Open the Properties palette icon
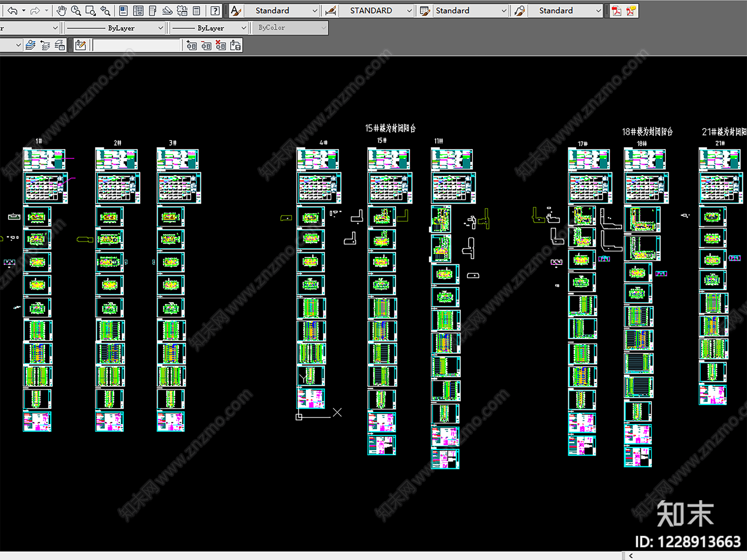 click(123, 10)
